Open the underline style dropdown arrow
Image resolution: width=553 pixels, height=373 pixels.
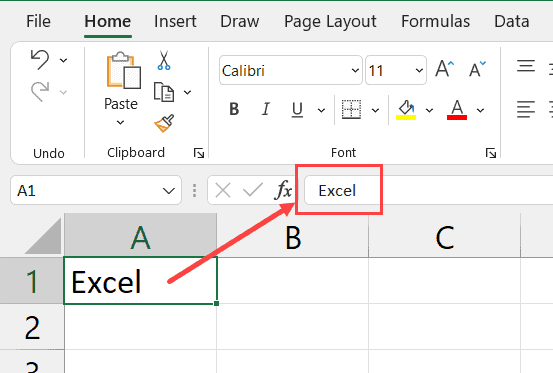[321, 110]
